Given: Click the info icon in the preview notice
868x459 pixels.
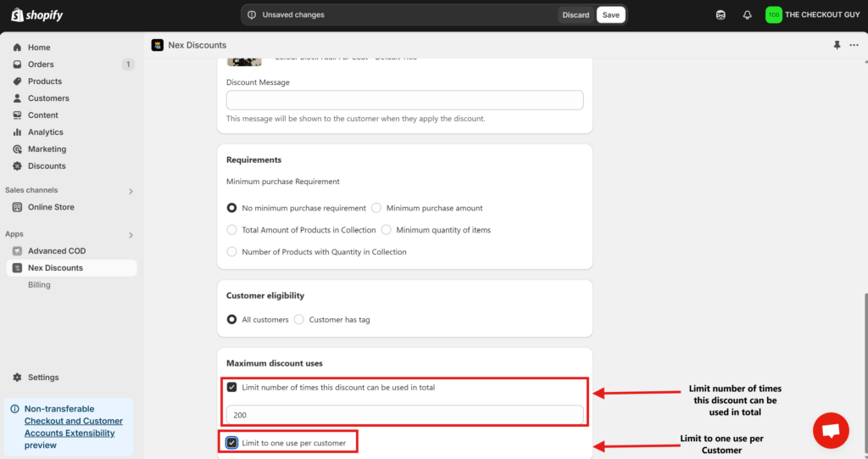Looking at the screenshot, I should tap(15, 409).
